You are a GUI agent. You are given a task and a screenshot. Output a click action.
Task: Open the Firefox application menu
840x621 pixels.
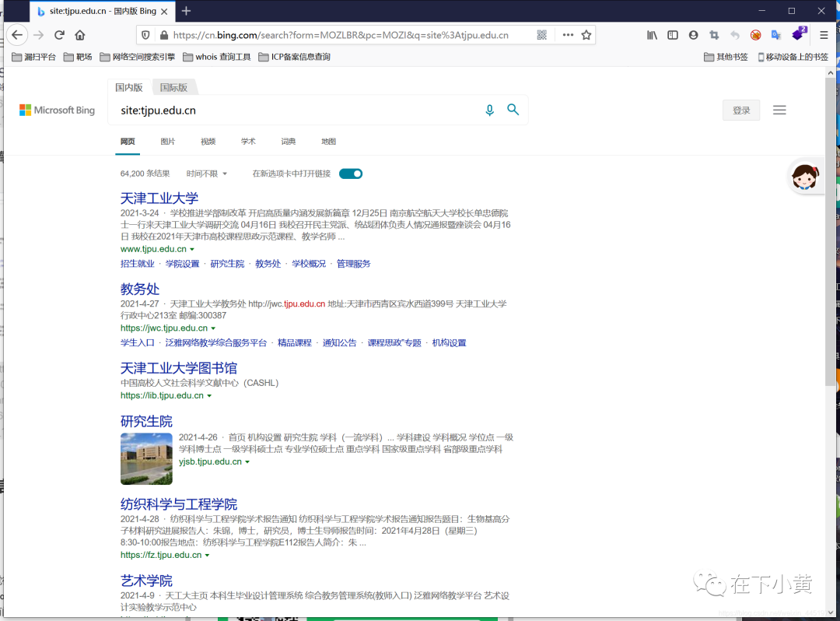[x=824, y=35]
